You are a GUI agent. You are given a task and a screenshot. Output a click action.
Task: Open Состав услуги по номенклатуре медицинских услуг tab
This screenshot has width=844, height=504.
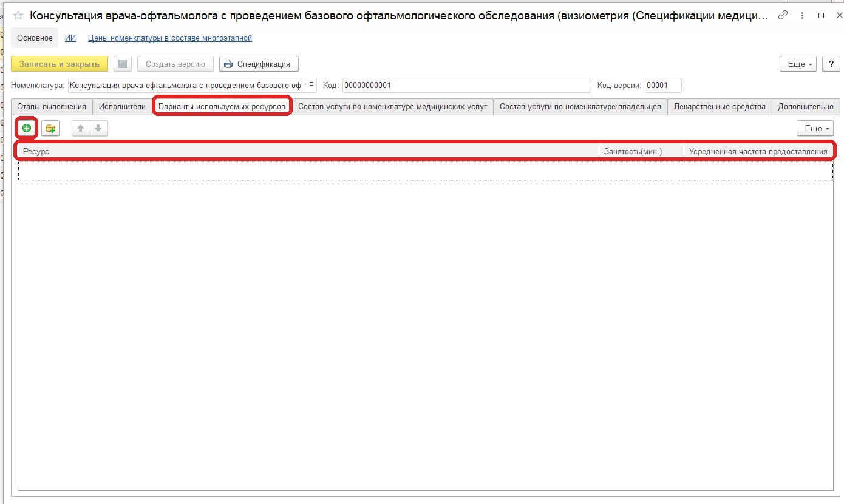pos(392,107)
